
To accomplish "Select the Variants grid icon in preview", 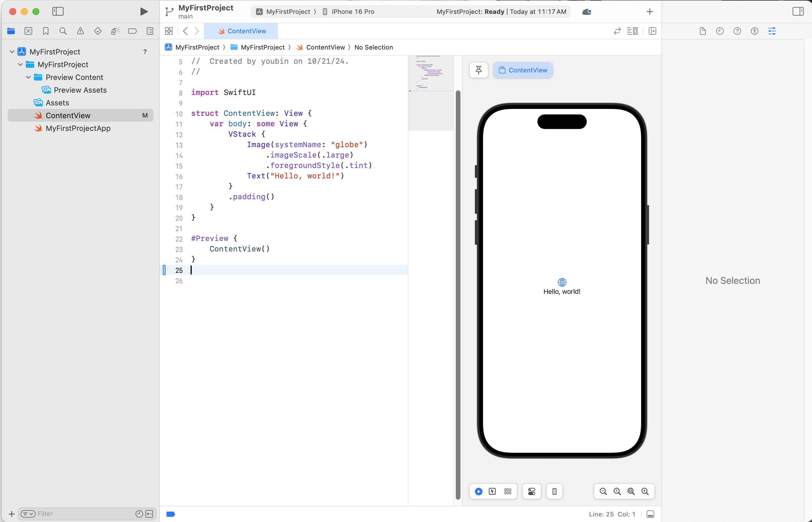I will [507, 492].
